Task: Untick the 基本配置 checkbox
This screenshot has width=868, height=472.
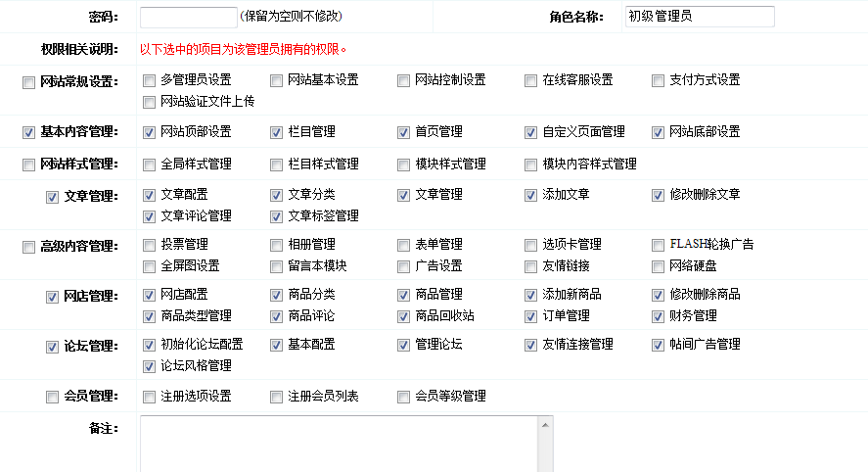Action: [x=276, y=345]
